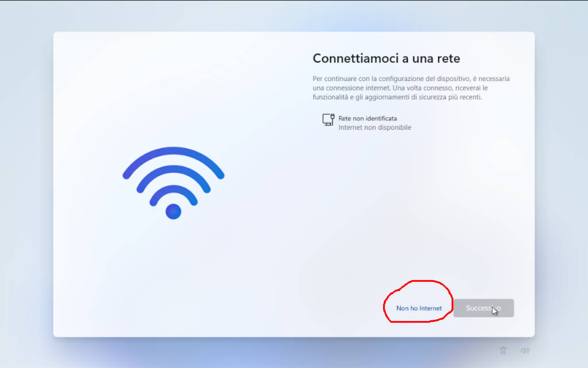This screenshot has height=368, width=588.
Task: Click the greyed-out Successivo button
Action: point(483,308)
